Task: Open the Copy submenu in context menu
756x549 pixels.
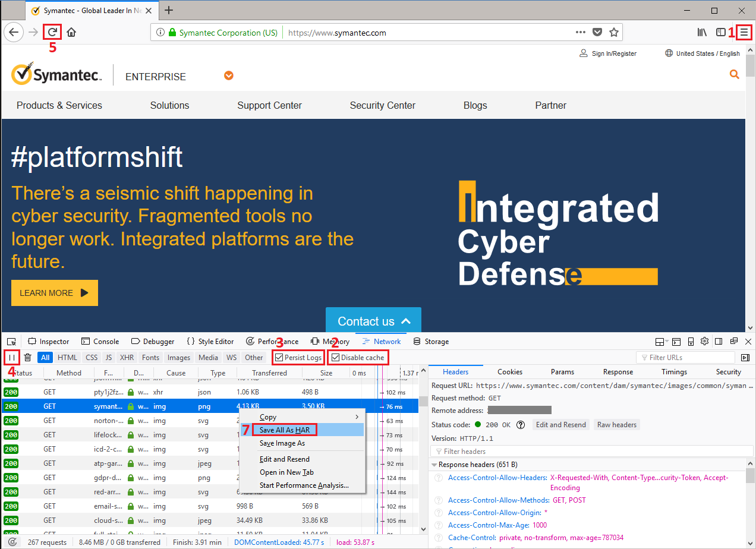Action: point(303,417)
